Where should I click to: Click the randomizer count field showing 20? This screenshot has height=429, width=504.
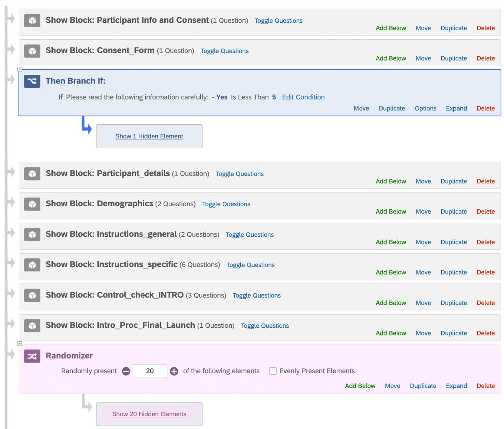click(x=150, y=371)
